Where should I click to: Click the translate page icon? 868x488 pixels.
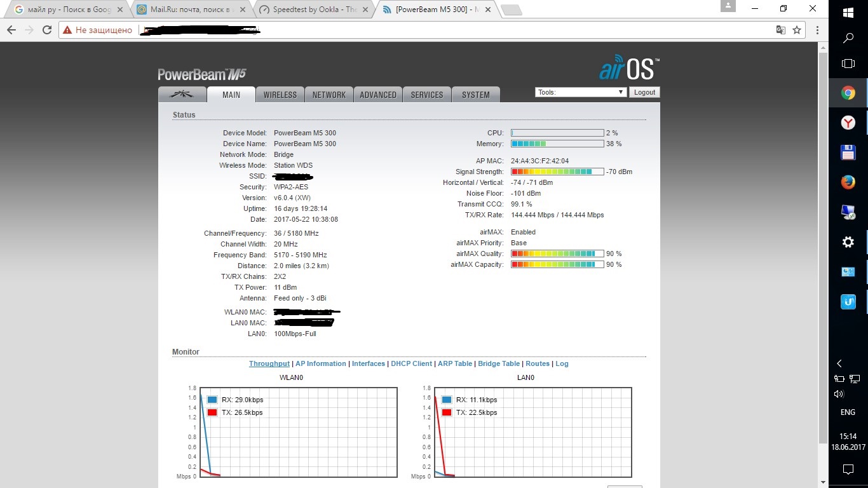(x=781, y=30)
